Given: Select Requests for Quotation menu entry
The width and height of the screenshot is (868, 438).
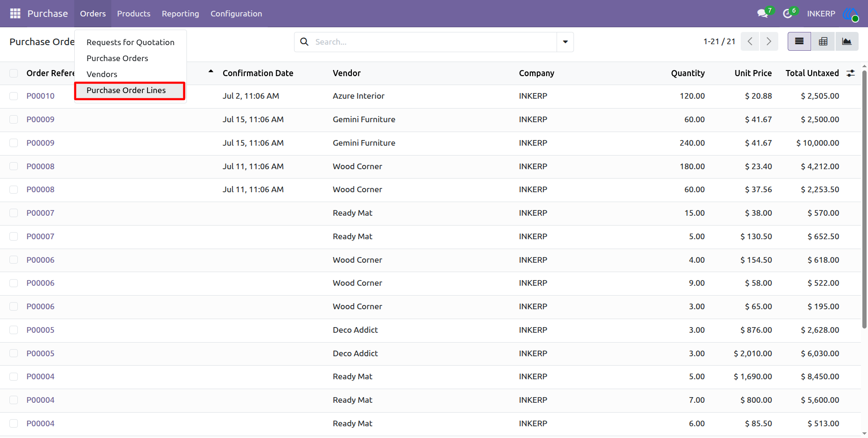Looking at the screenshot, I should pos(131,42).
